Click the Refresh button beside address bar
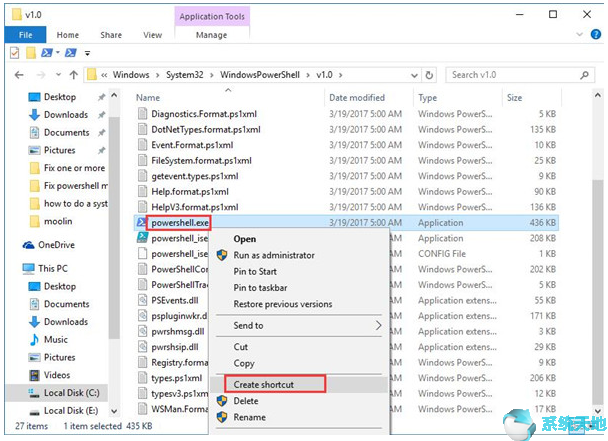Viewport: 608px width, 441px height. [429, 75]
